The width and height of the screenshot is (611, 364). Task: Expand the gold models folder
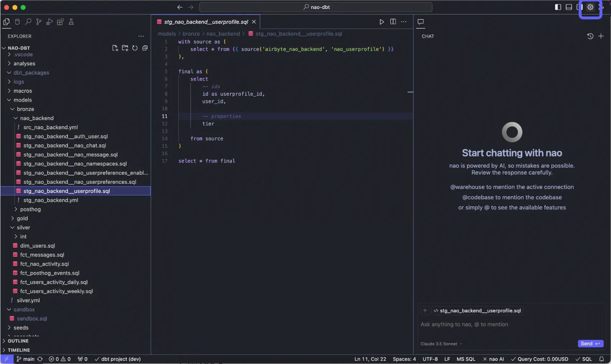click(22, 218)
